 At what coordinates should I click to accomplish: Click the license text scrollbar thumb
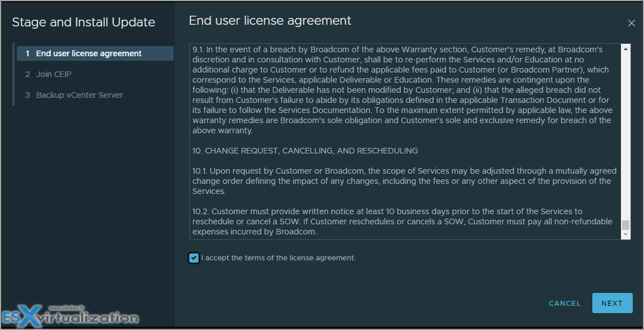click(625, 225)
